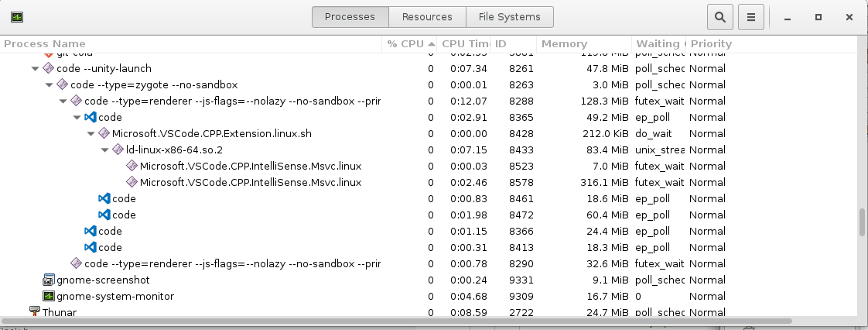The width and height of the screenshot is (868, 330).
Task: Switch to the Processes tab
Action: point(350,16)
